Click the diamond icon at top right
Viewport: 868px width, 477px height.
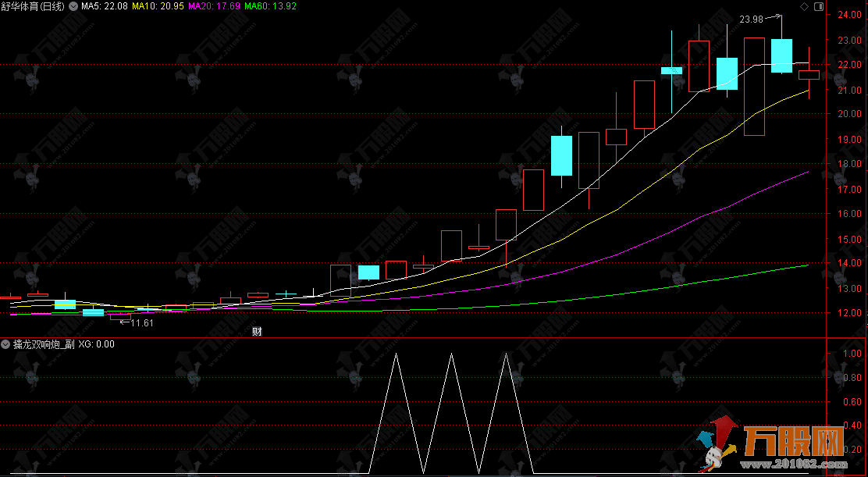(x=804, y=7)
